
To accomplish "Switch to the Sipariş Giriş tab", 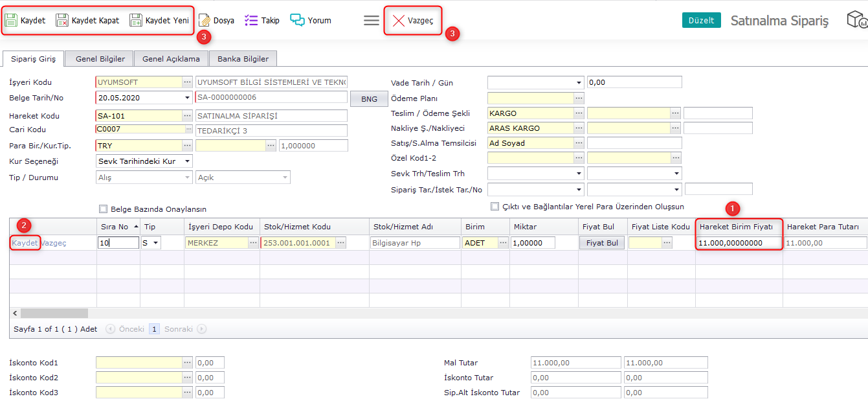I will 34,59.
